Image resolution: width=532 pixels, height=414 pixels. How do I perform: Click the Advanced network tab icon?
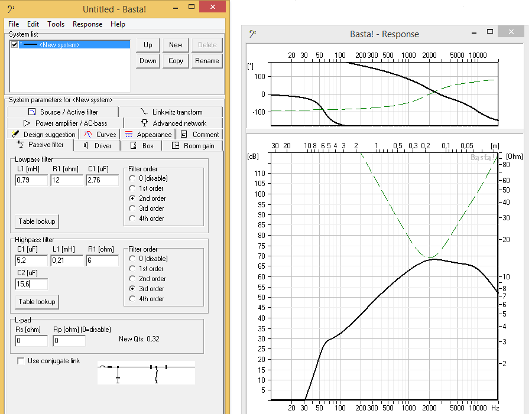coord(145,123)
